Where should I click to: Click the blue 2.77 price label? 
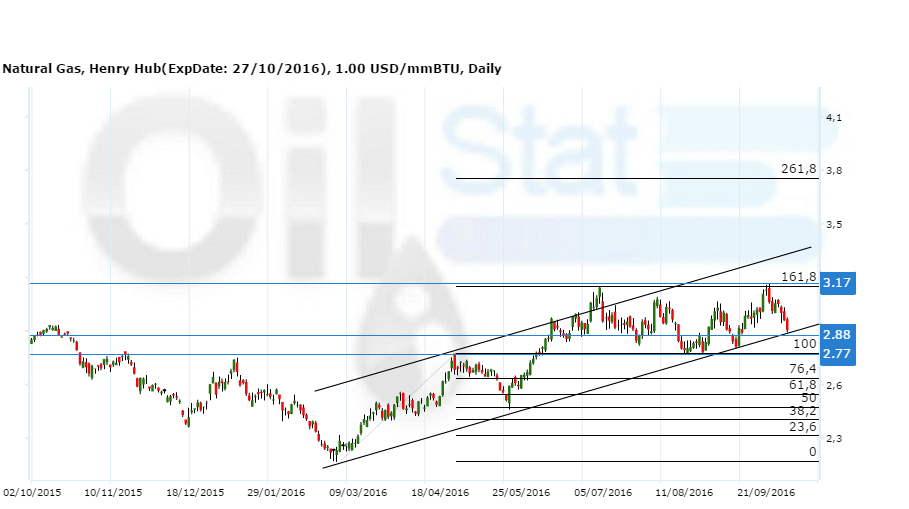click(836, 354)
